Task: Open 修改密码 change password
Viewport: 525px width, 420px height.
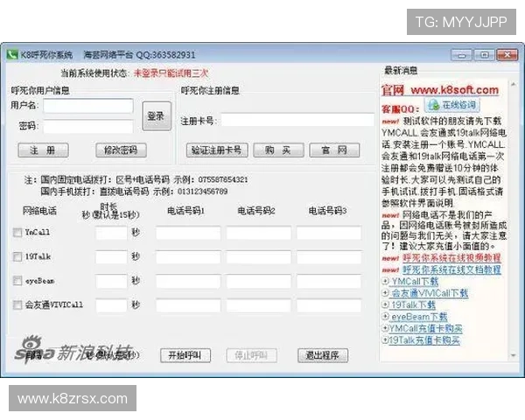Action: point(121,150)
